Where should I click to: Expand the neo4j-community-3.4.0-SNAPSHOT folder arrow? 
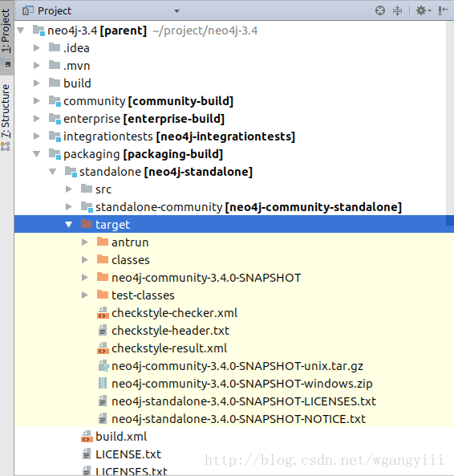click(x=85, y=277)
